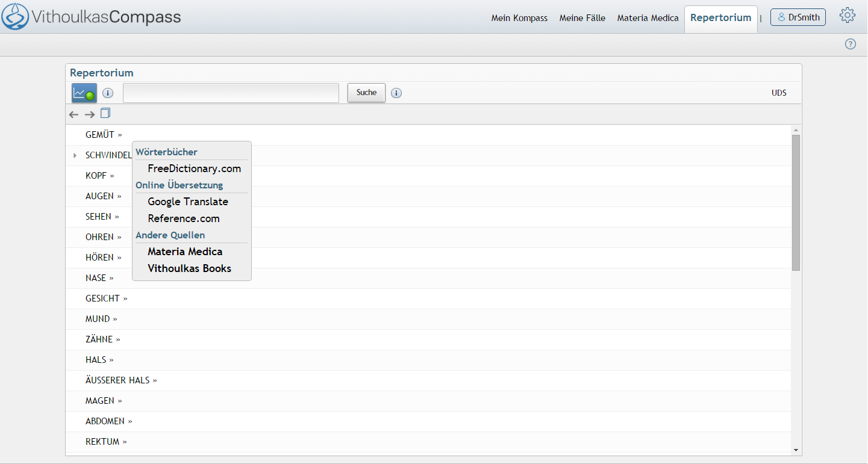Open the SCHWINDEL chapter
The width and height of the screenshot is (868, 464).
108,155
